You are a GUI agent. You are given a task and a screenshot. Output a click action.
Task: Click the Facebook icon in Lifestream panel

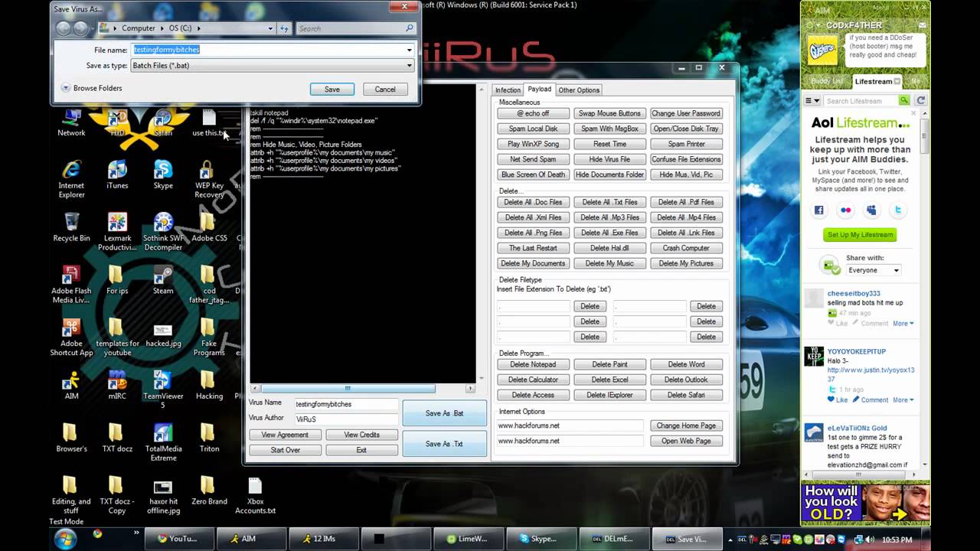point(819,210)
